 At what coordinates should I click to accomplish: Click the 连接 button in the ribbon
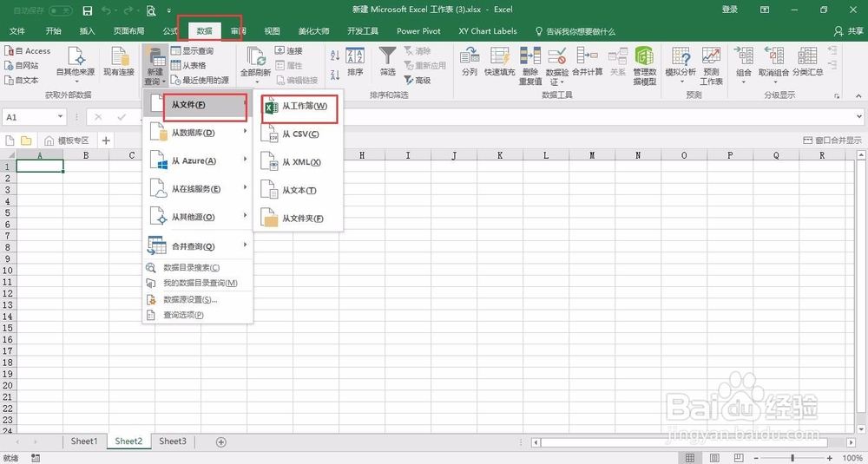(x=289, y=51)
